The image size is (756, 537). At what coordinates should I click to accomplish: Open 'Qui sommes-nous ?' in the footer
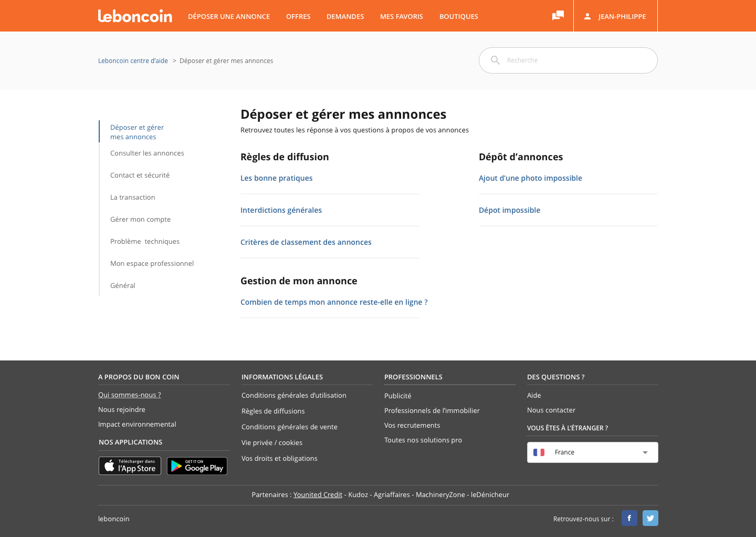pyautogui.click(x=130, y=395)
